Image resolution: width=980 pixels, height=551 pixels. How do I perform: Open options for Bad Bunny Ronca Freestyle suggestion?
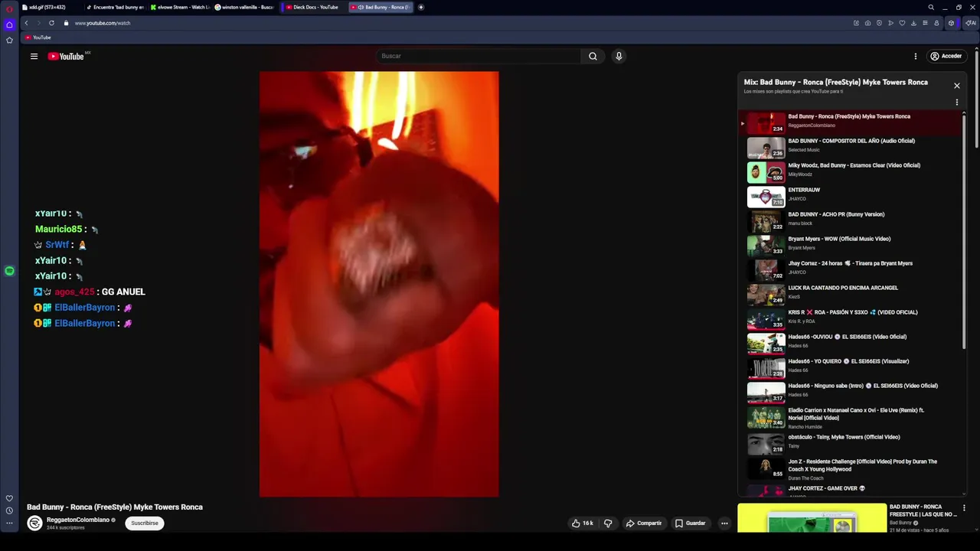pos(964,508)
